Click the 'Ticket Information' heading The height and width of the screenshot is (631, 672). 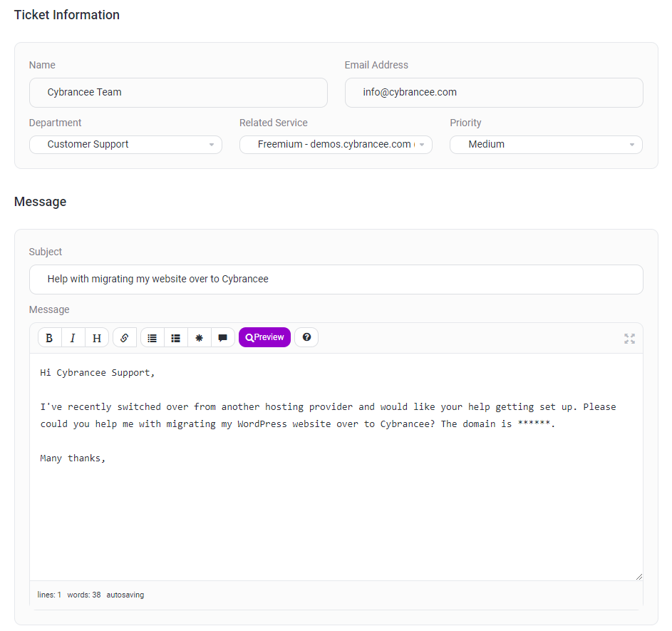pyautogui.click(x=67, y=15)
